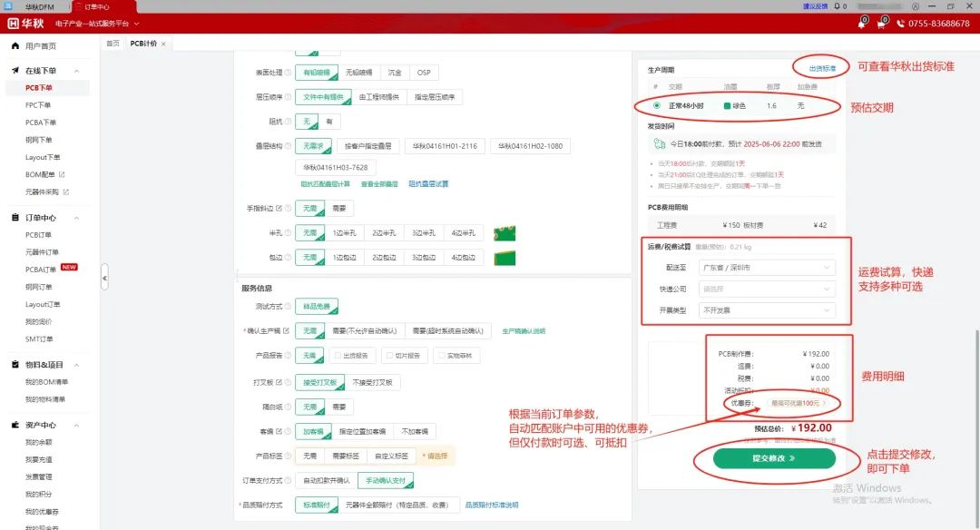Select the 无铅喷锡 surface finish option
Screen dimensions: 980x530
(x=358, y=73)
